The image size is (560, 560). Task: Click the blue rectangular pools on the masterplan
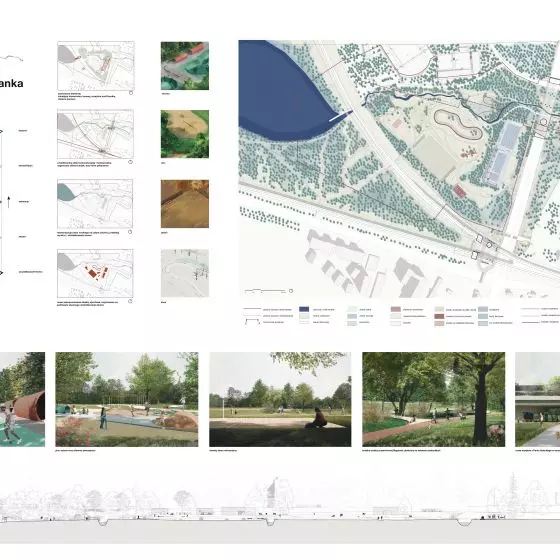click(502, 152)
